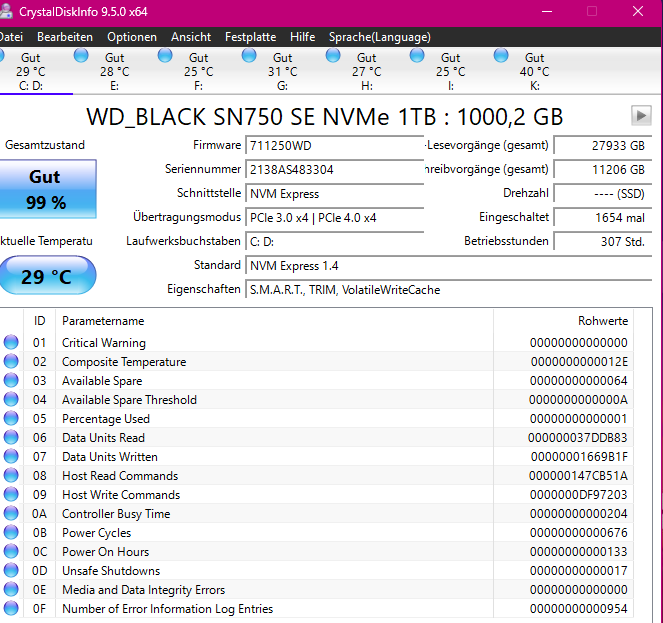The width and height of the screenshot is (663, 623).
Task: Click status orb of Power Cycles row
Action: 11,532
